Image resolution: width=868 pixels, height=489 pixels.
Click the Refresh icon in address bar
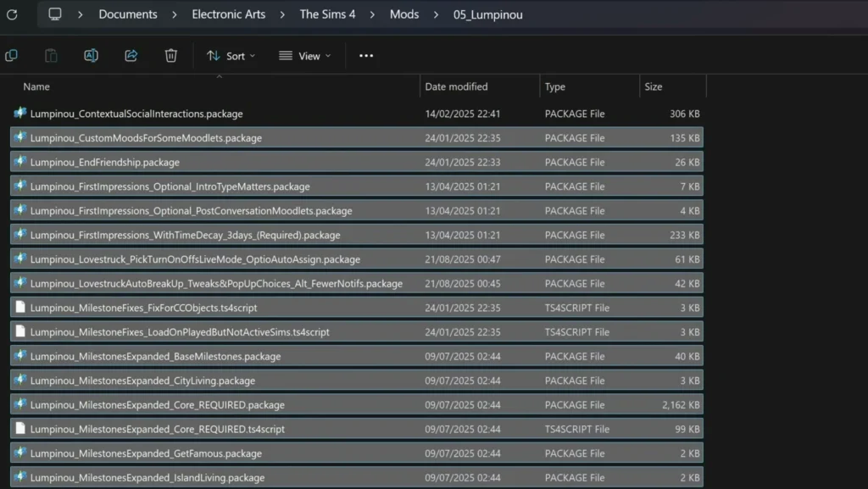pos(12,14)
